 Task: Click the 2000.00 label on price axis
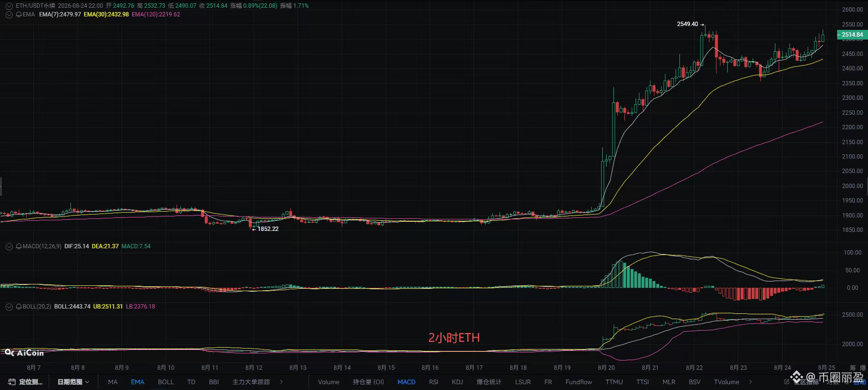[x=853, y=186]
